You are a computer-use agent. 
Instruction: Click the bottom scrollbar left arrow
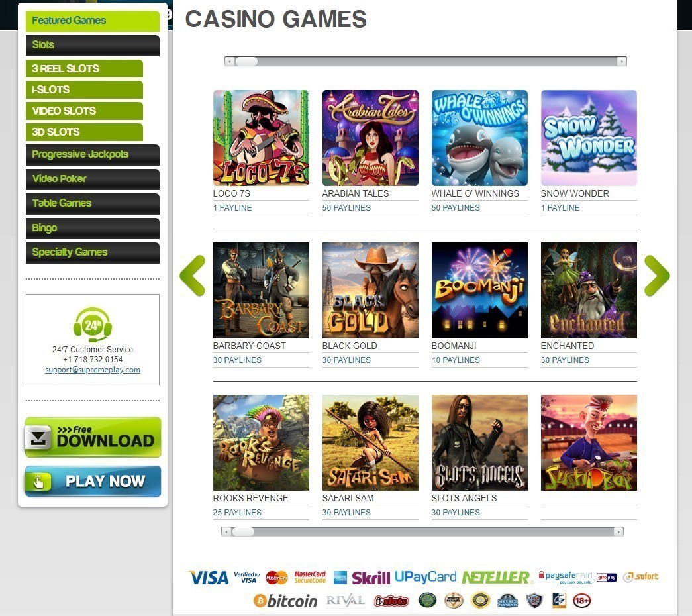tap(226, 532)
